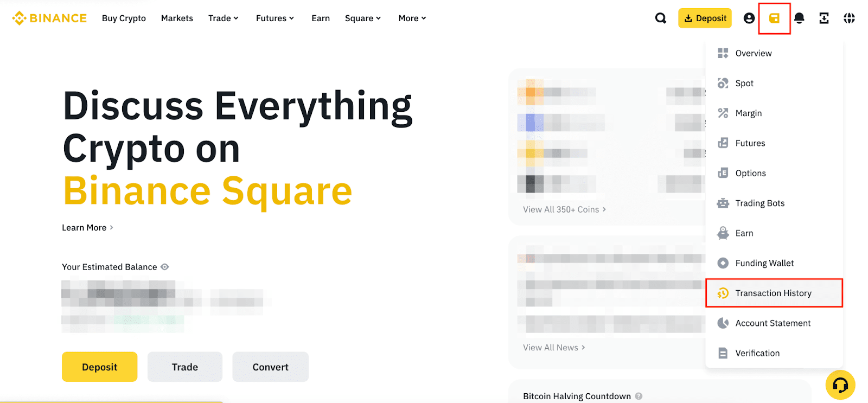Open Markets in navigation bar
This screenshot has height=403, width=868.
point(177,18)
